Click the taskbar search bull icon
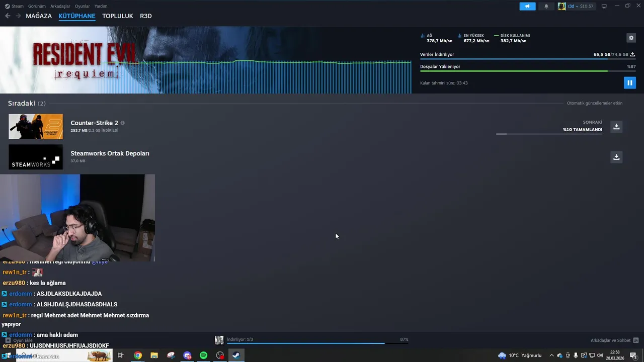The width and height of the screenshot is (644, 362). pyautogui.click(x=99, y=356)
